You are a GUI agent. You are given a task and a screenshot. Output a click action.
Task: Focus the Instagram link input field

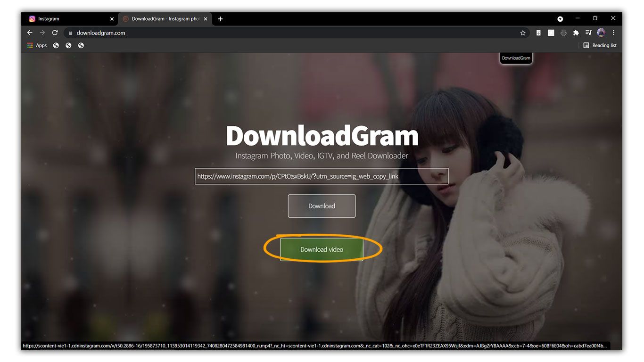click(x=322, y=176)
